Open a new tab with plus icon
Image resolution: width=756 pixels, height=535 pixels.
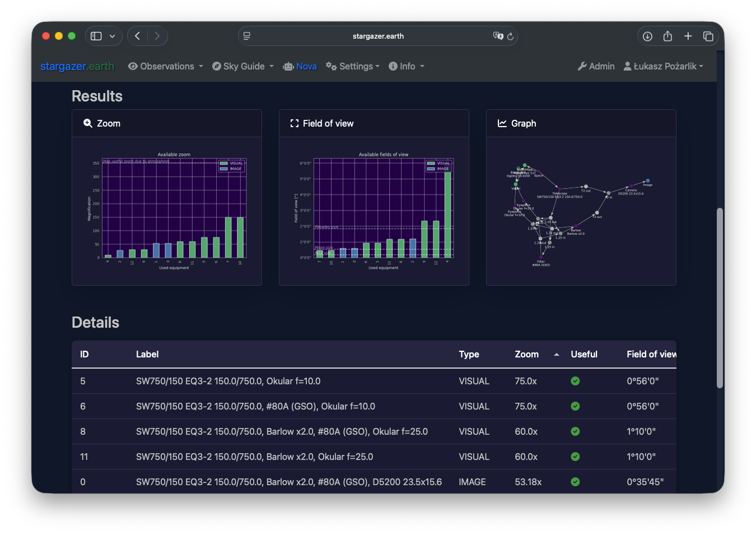tap(688, 36)
